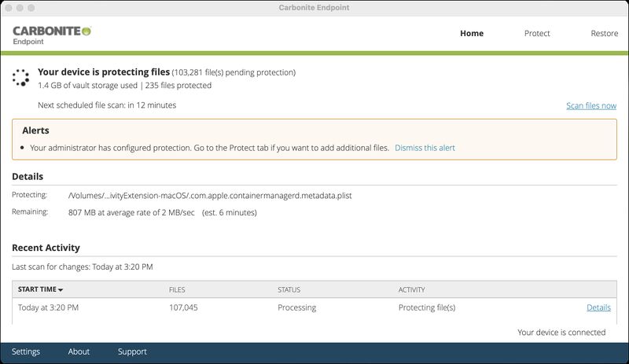629x364 pixels.
Task: Open the Protect tab
Action: click(537, 34)
